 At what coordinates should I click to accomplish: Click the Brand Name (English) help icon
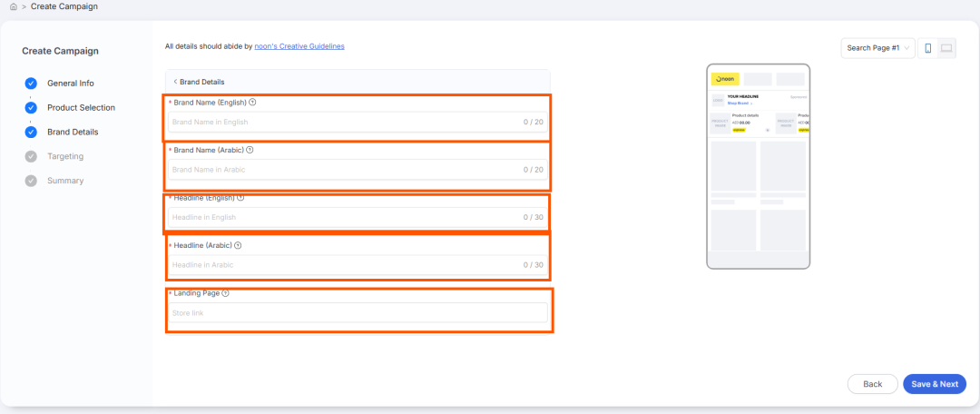click(x=252, y=103)
